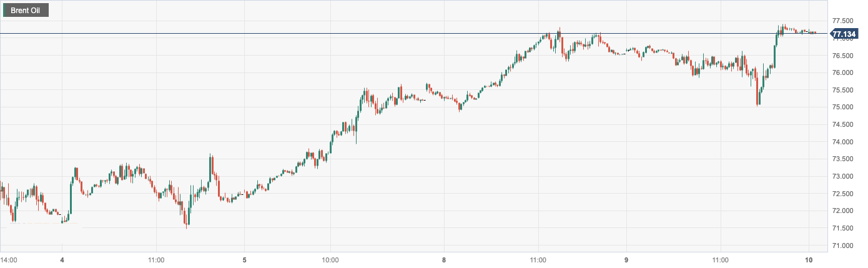Click the 76.000 price axis label
Image resolution: width=868 pixels, height=268 pixels.
pyautogui.click(x=844, y=72)
